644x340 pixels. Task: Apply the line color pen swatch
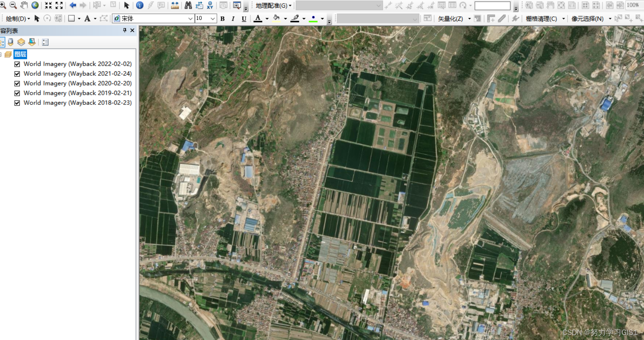(295, 18)
